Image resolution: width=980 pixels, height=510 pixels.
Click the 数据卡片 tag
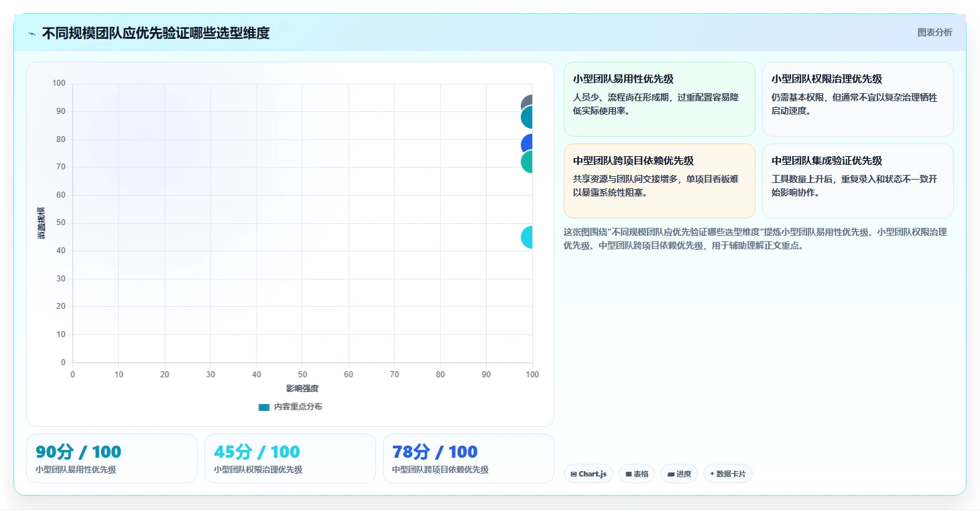(727, 474)
